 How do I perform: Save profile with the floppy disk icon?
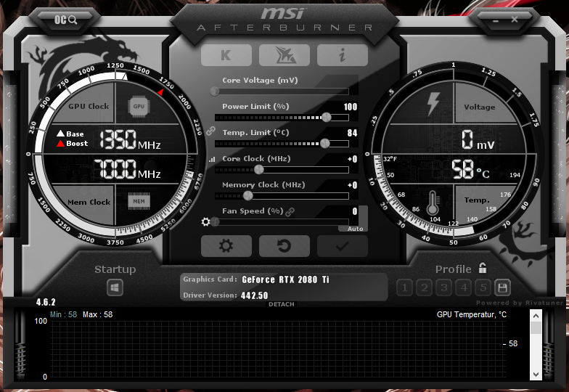[x=502, y=288]
